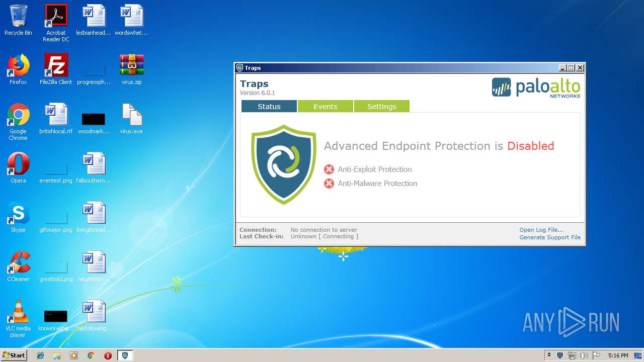644x362 pixels.
Task: Select the greattold.png file on desktop
Action: click(x=56, y=270)
